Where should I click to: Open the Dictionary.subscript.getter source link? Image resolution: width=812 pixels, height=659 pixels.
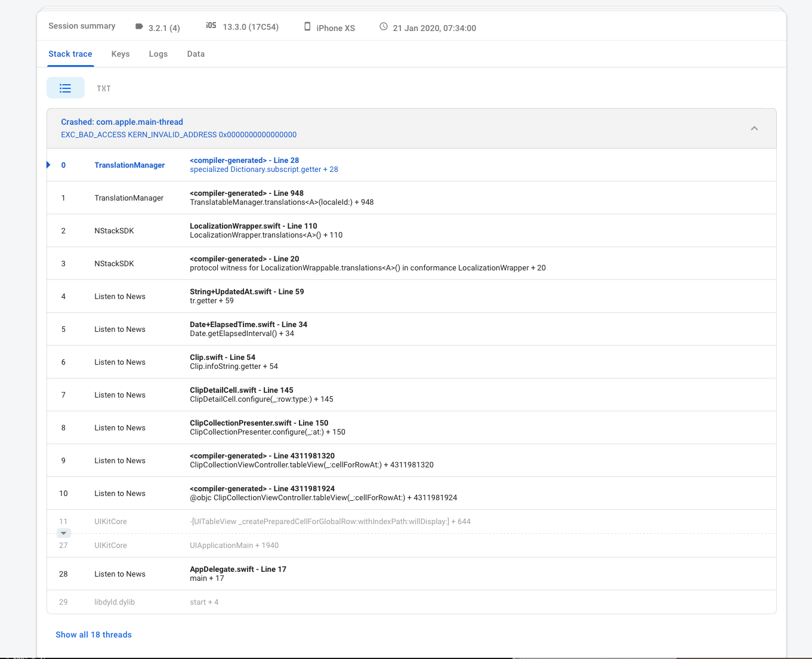click(264, 169)
